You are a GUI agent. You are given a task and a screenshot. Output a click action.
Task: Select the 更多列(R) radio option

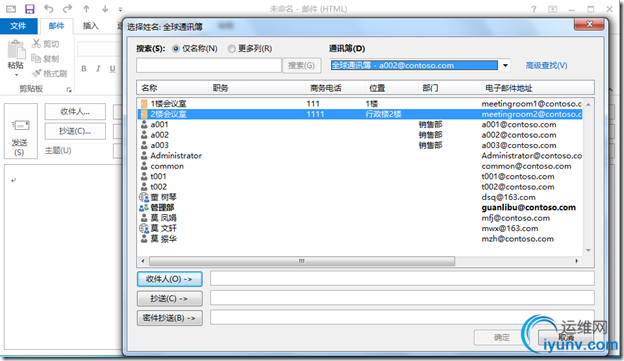click(232, 49)
